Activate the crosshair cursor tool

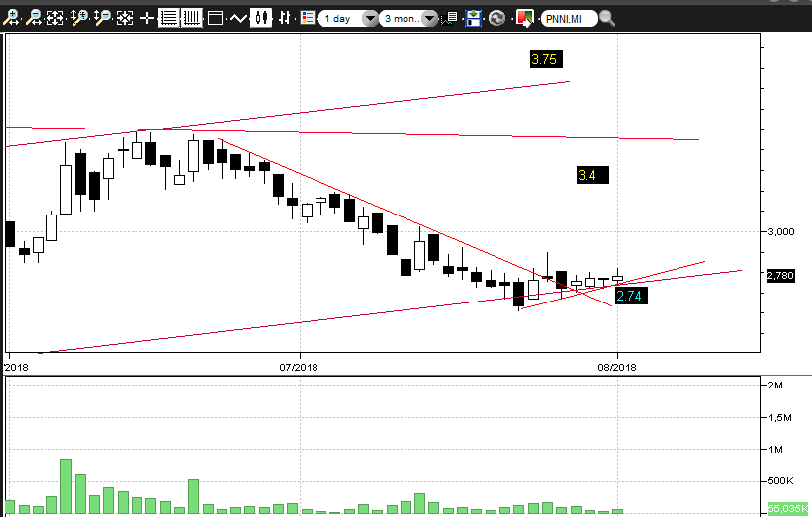point(147,19)
